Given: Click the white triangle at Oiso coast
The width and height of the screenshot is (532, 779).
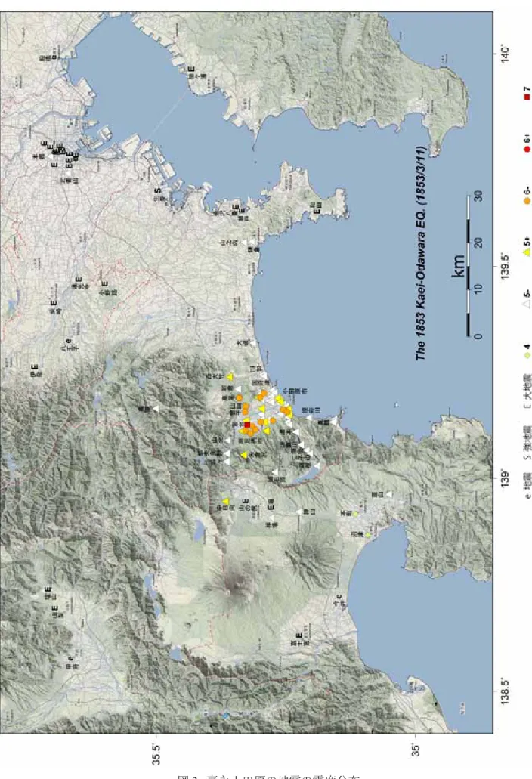Looking at the screenshot, I should click(252, 343).
